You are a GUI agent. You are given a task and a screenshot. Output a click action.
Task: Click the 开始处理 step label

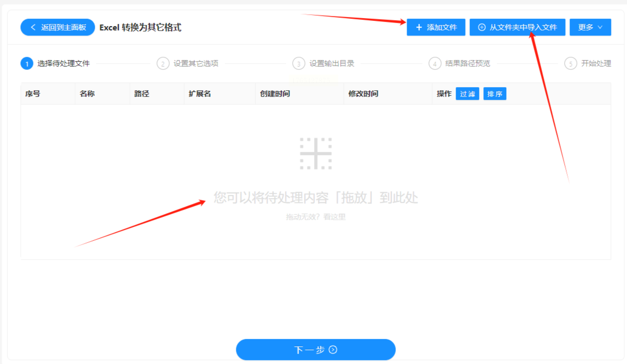point(596,63)
